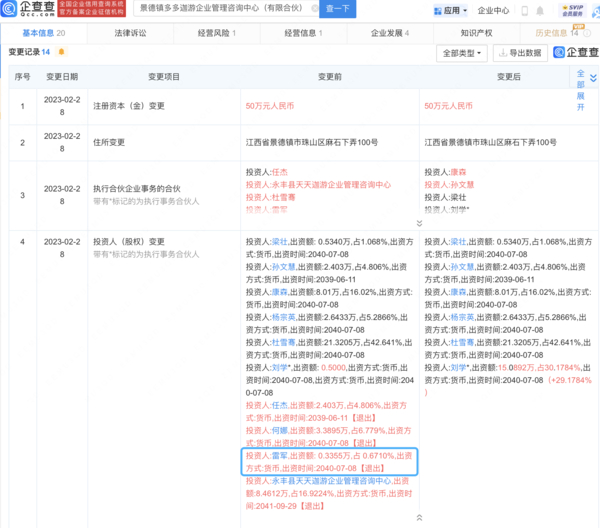The height and width of the screenshot is (528, 600).
Task: Clear the company search box text
Action: pos(315,8)
